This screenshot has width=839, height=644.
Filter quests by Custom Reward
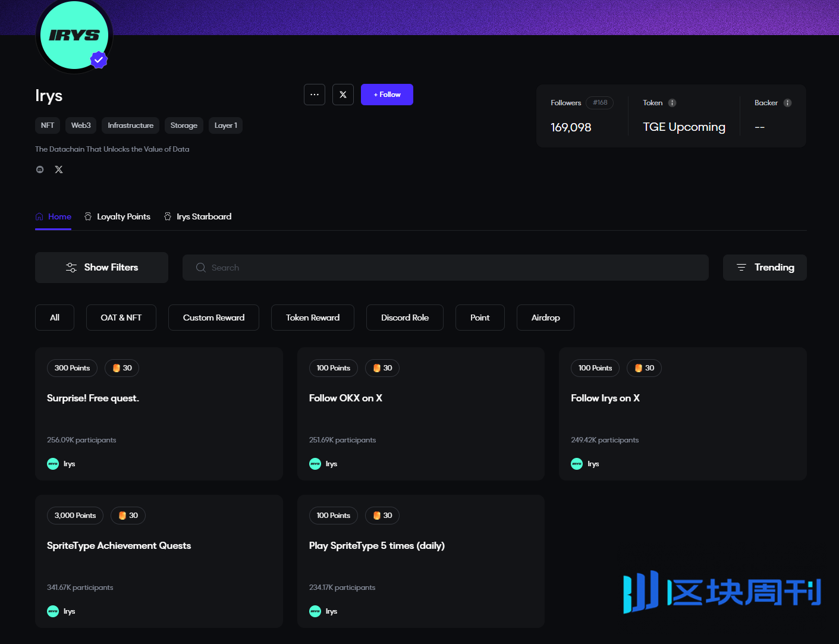213,318
